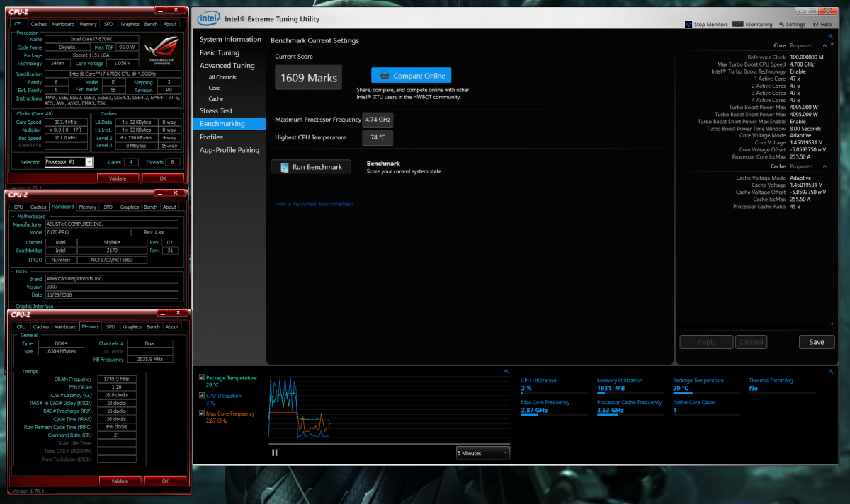This screenshot has height=504, width=850.
Task: Open Settings wrench in XTU header
Action: [x=781, y=24]
